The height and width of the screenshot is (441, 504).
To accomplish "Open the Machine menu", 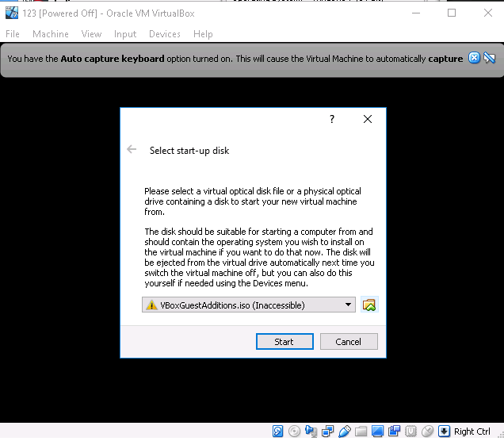I will [x=51, y=34].
